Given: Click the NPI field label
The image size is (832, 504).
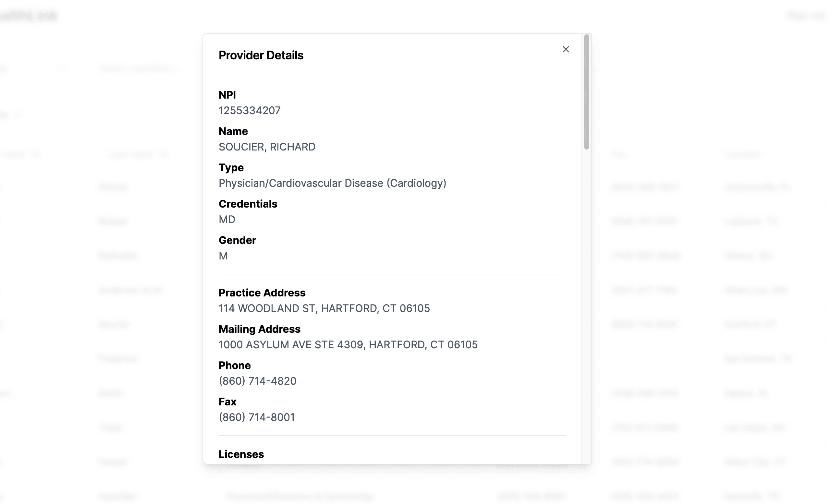Looking at the screenshot, I should [227, 95].
